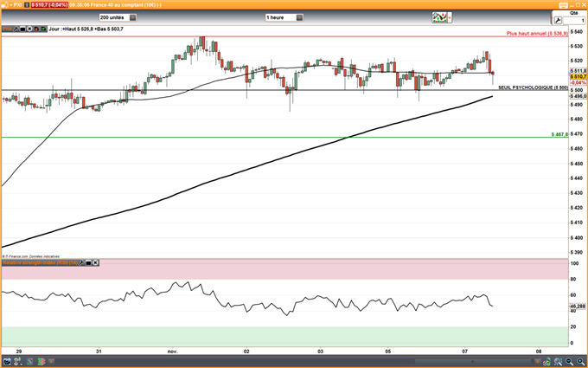Click 'Plus haut annuel (5 536,9)' label

(x=537, y=34)
